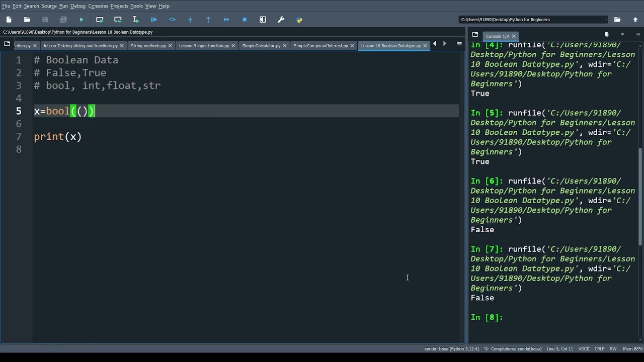Close the Console 1/A tab
Viewport: 644px width, 362px height.
click(514, 36)
